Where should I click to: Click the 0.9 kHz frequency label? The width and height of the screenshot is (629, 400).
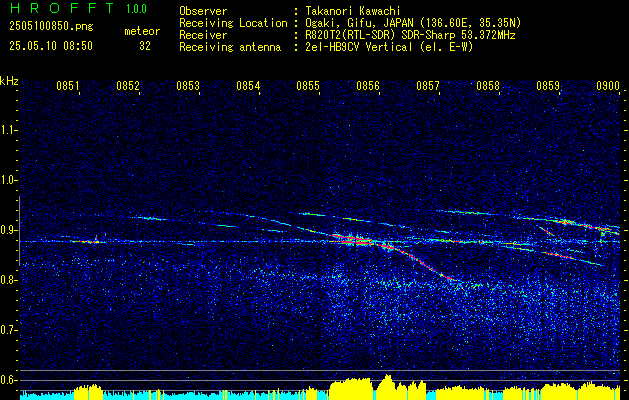[x=8, y=230]
